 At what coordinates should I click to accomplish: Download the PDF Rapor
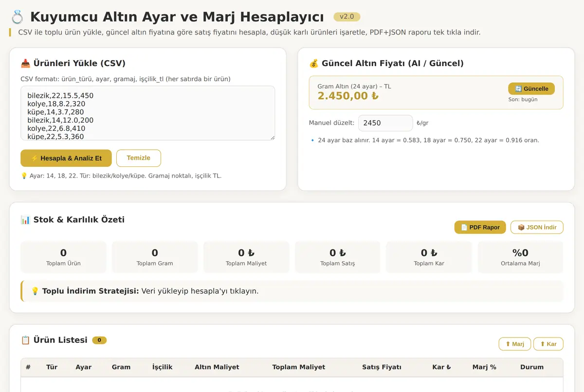click(480, 227)
